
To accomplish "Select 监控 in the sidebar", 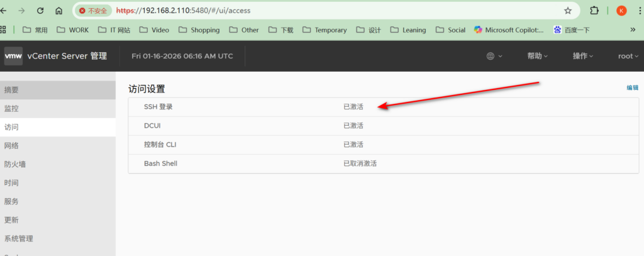I will [x=11, y=108].
